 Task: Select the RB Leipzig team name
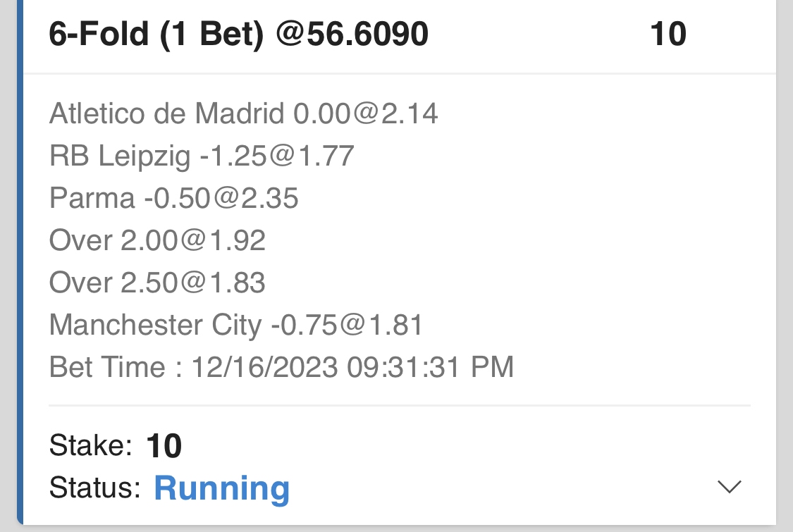(x=120, y=156)
